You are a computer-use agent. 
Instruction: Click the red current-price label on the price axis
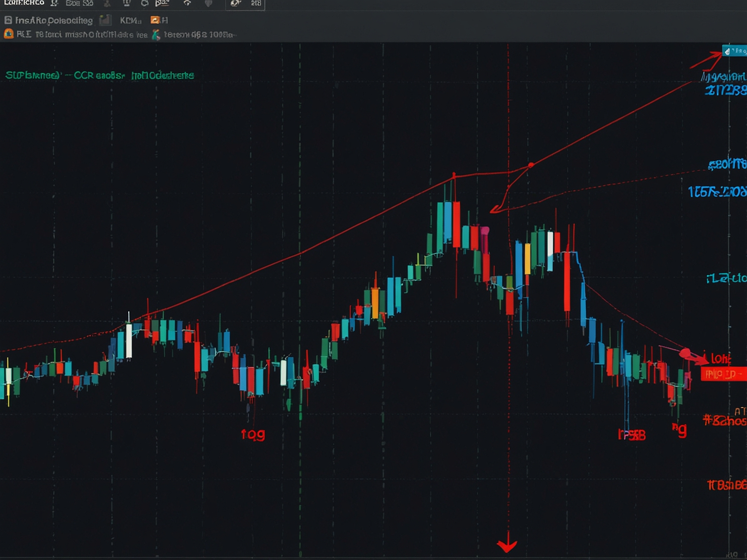724,374
